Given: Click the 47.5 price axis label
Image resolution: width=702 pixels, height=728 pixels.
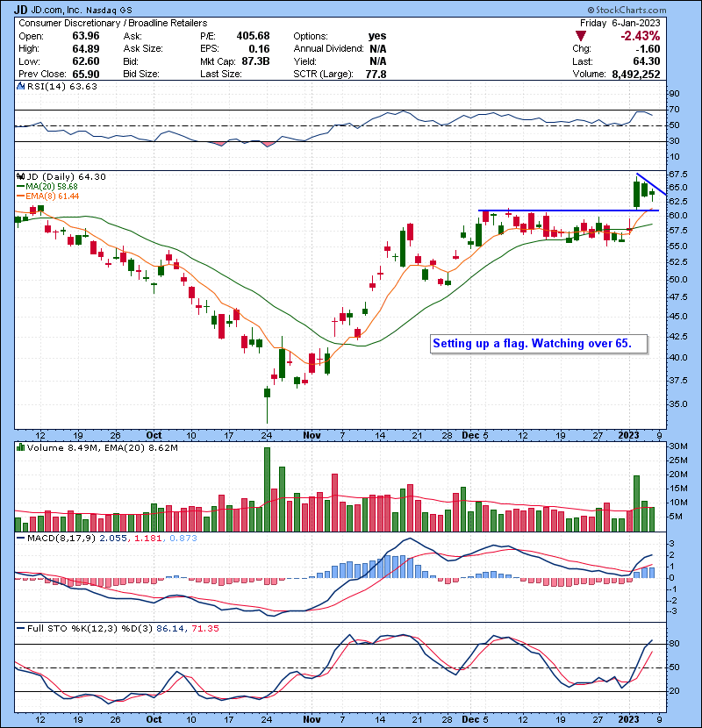Looking at the screenshot, I should click(677, 297).
